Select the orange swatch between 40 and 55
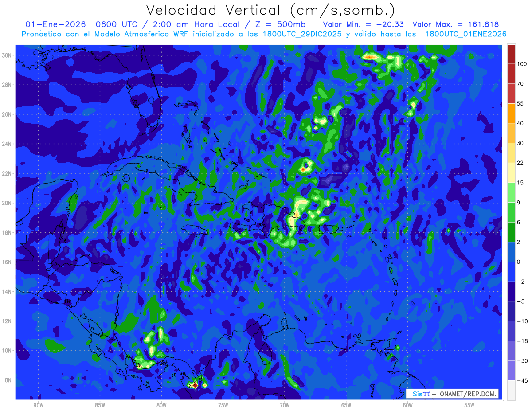Viewport: 532px width, 411px height. point(511,113)
